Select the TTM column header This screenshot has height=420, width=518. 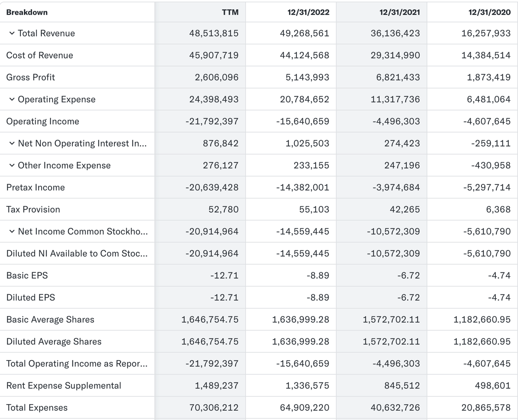pos(230,12)
